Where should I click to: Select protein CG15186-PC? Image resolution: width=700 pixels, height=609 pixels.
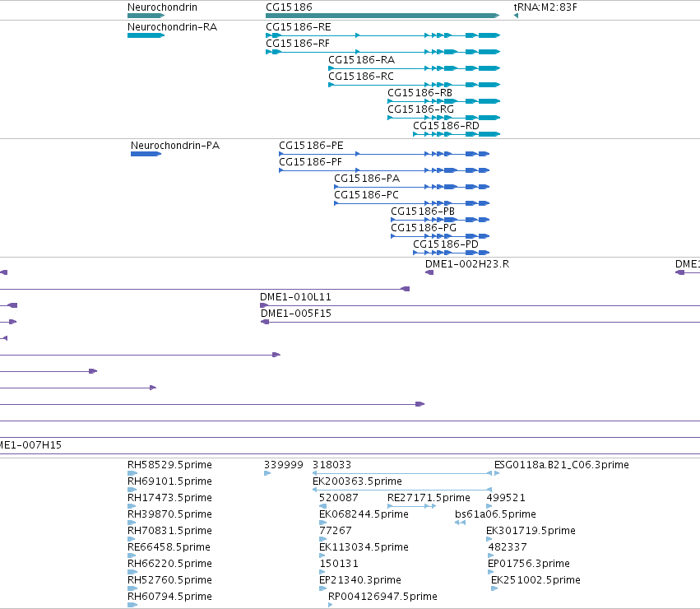pos(367,195)
